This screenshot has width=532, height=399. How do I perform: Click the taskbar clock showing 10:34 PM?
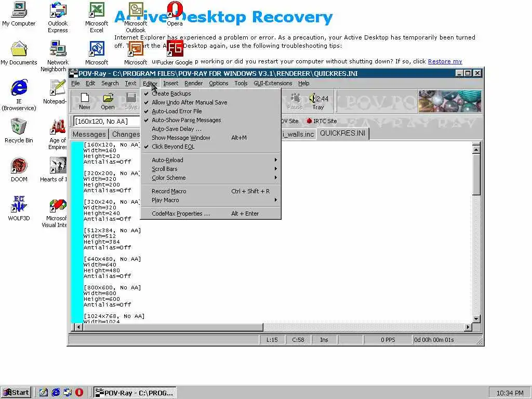(x=510, y=393)
